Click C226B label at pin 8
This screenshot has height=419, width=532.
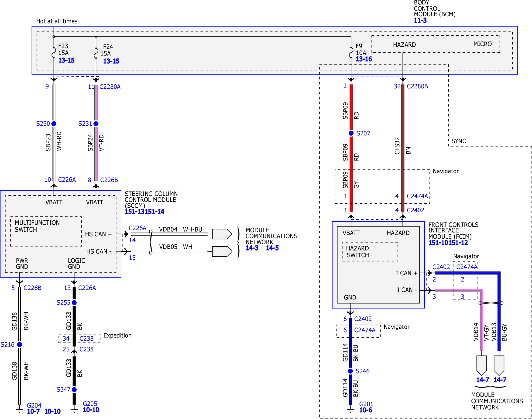pyautogui.click(x=109, y=180)
